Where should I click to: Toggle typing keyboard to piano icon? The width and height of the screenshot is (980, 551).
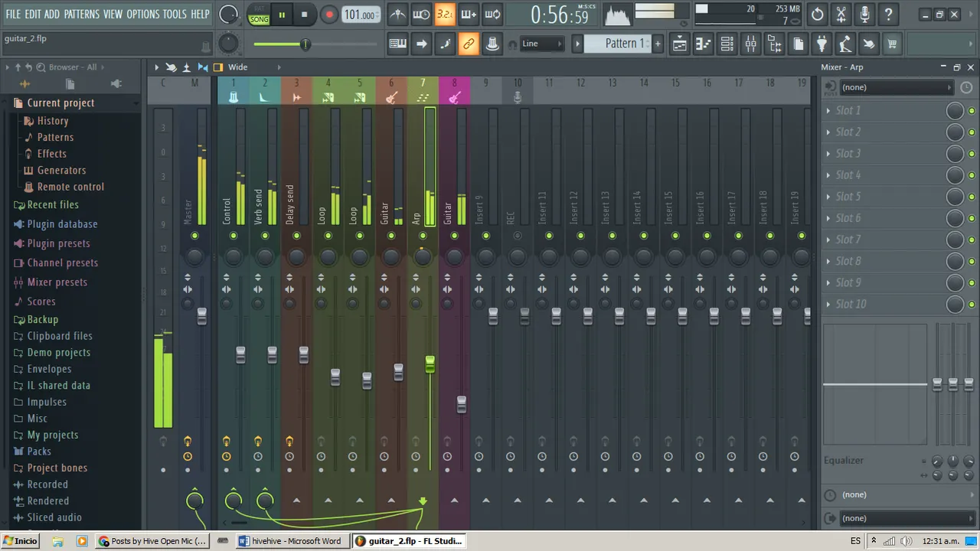397,44
